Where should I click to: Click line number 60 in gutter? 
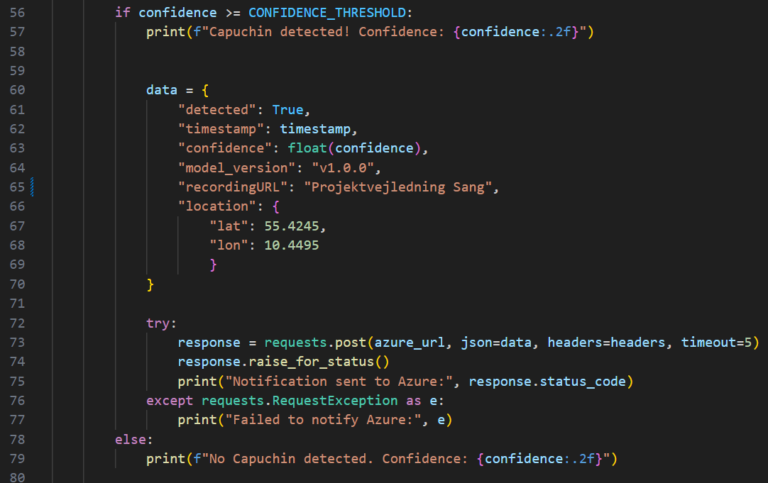17,90
